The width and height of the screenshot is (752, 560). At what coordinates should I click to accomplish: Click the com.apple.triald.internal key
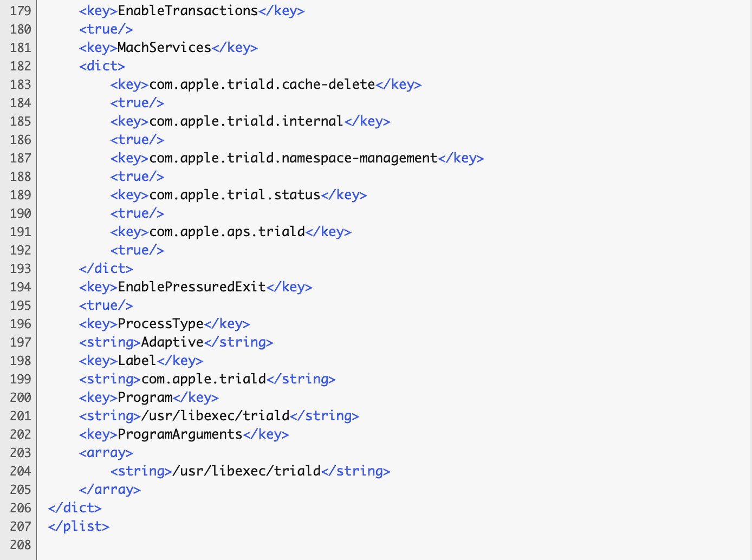tap(247, 121)
